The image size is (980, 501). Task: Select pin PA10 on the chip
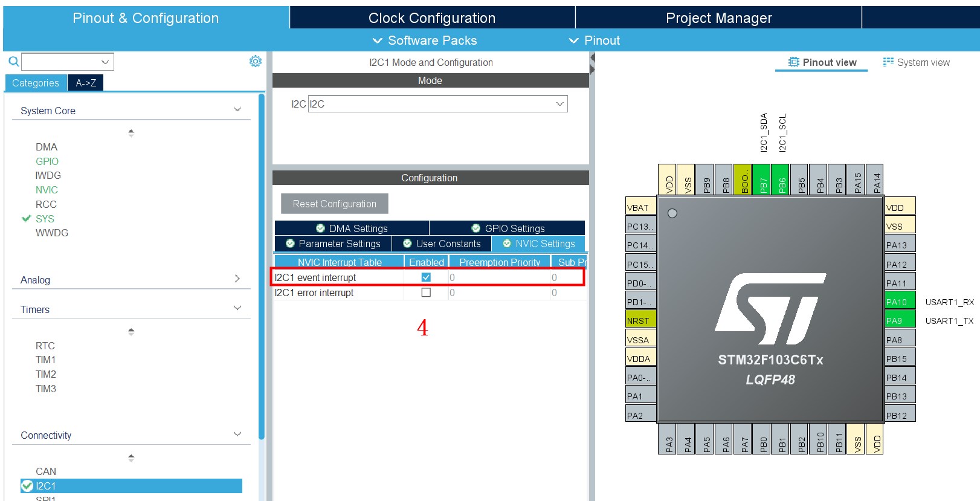point(900,301)
